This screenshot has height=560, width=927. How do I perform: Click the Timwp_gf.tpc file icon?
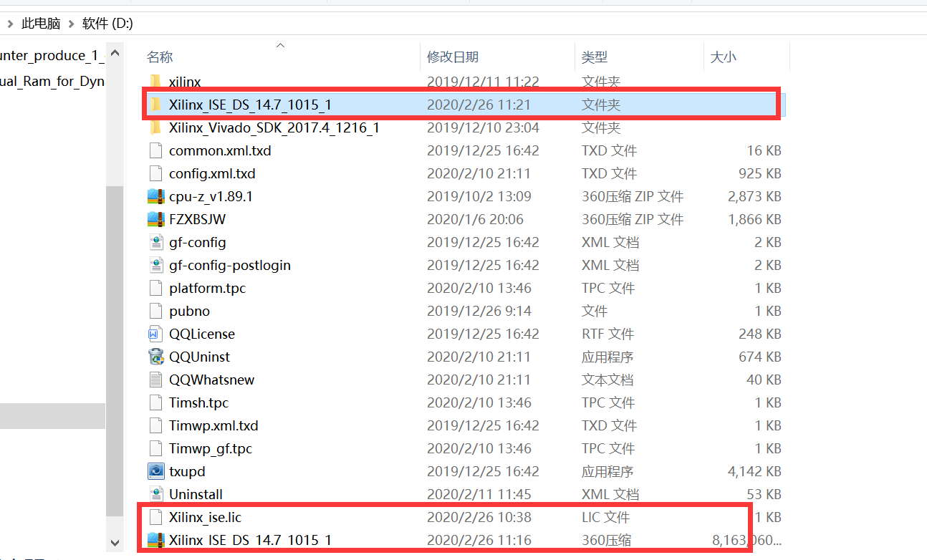[155, 448]
